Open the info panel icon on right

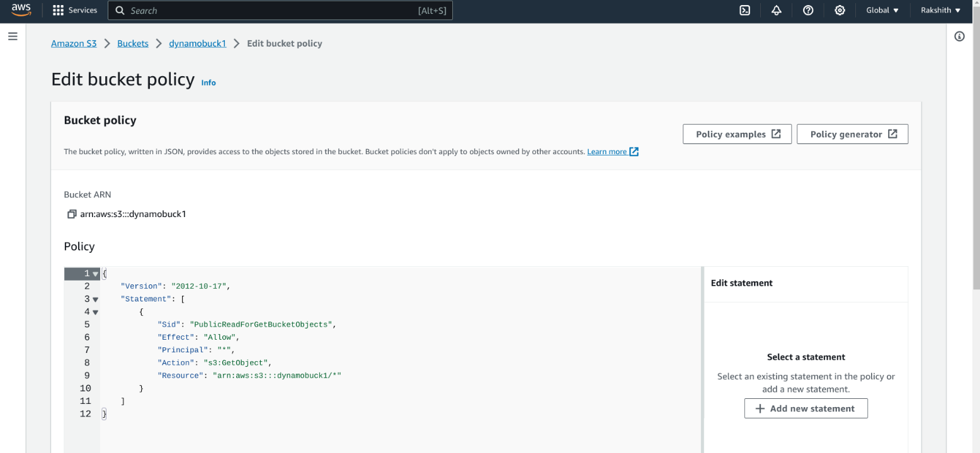click(x=959, y=36)
